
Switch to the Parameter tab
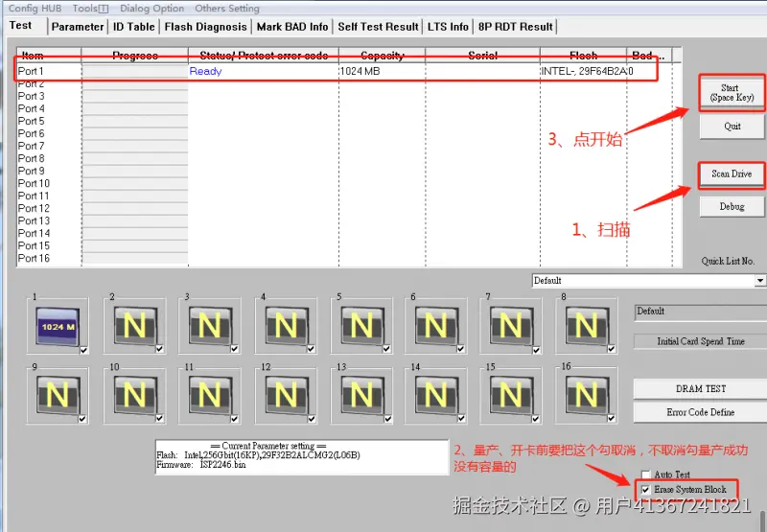(78, 27)
